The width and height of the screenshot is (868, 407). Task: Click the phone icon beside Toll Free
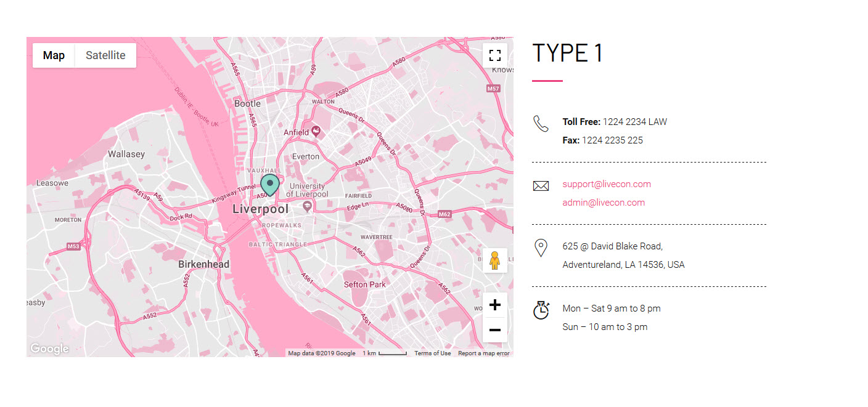click(541, 124)
